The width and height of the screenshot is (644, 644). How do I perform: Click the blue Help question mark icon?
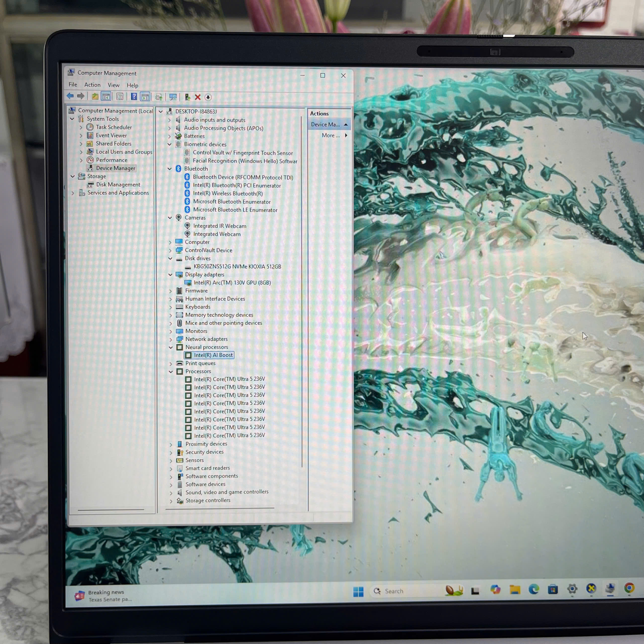point(134,97)
